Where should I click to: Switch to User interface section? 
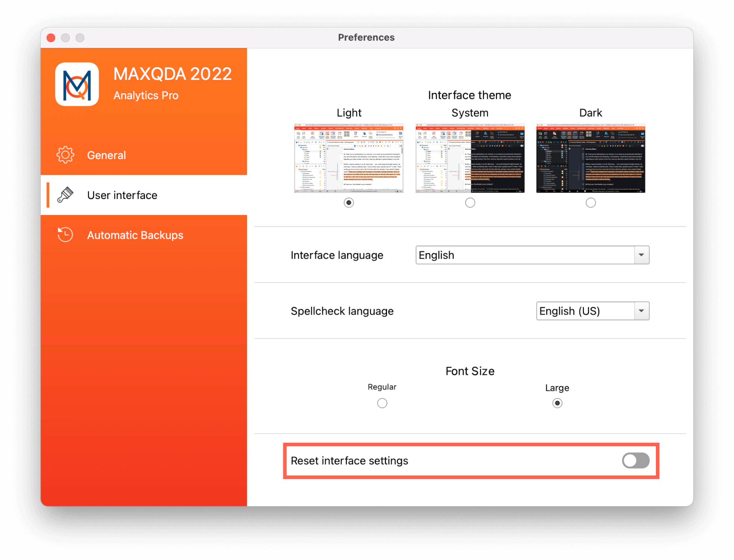pyautogui.click(x=144, y=195)
